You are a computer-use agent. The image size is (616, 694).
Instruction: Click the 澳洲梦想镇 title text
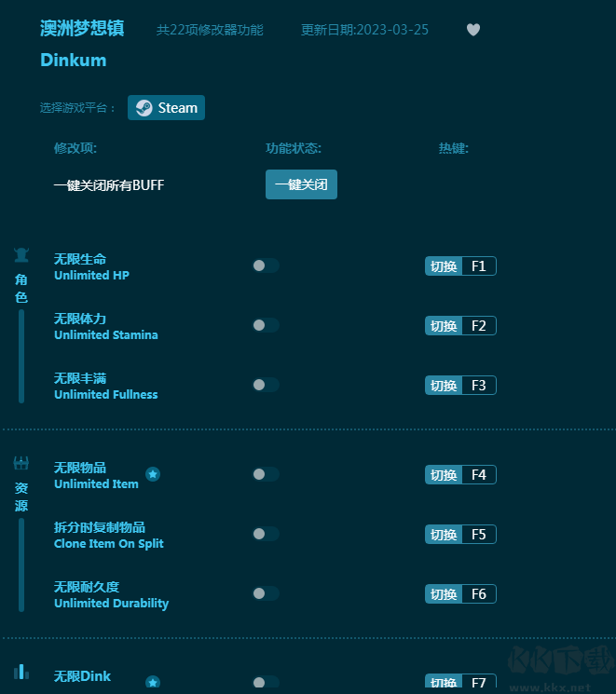coord(82,28)
